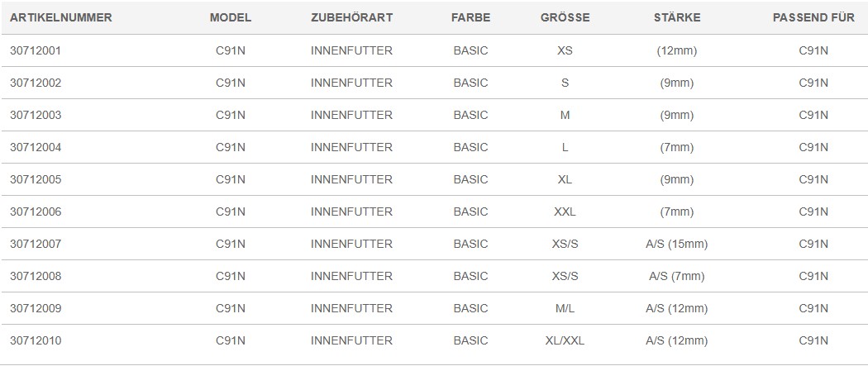
Task: Click the PASSEND FÜR column header
Action: 813,17
